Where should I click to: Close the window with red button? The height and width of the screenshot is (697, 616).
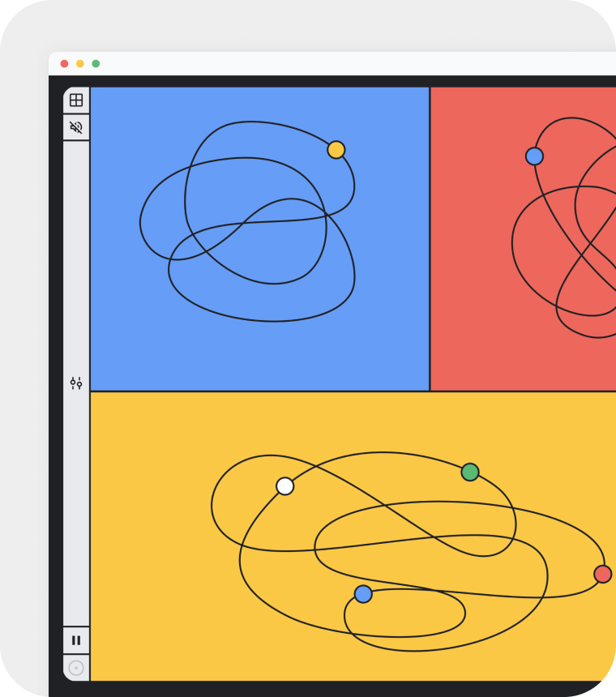(64, 64)
